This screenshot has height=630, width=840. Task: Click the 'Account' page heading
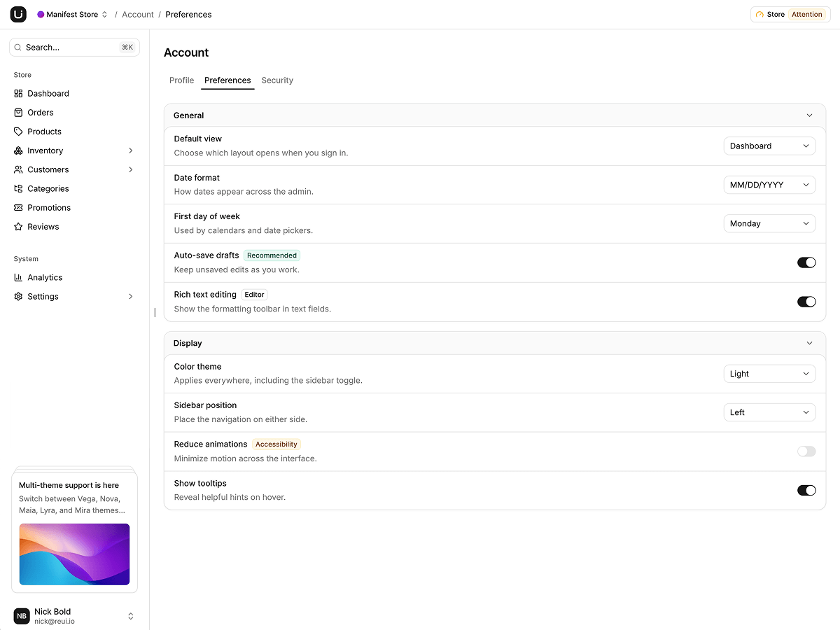click(x=186, y=52)
